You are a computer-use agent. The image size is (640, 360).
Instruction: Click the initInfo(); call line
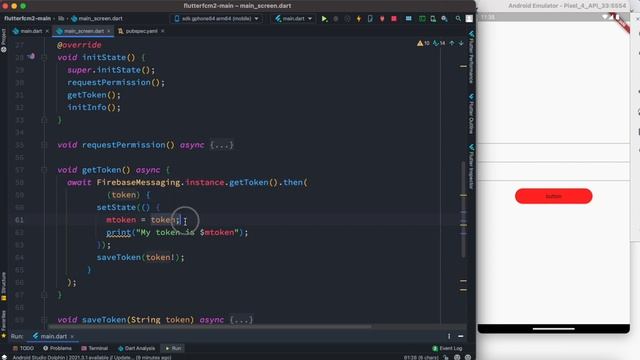point(94,107)
